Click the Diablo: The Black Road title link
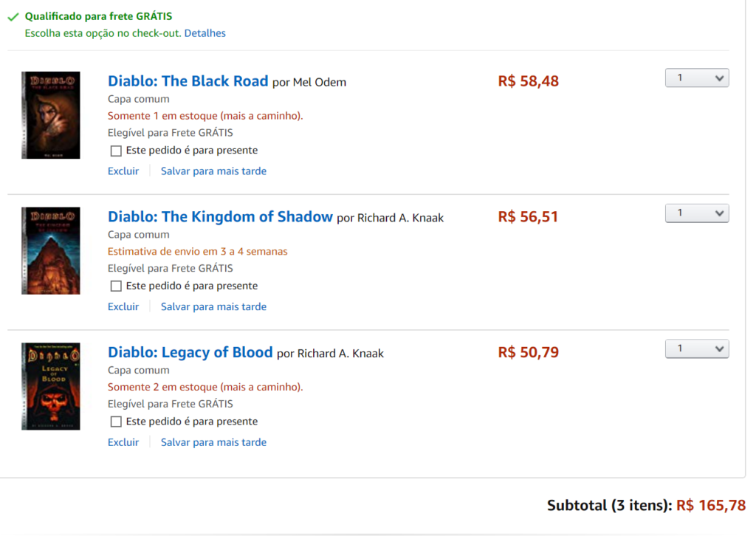Image resolution: width=756 pixels, height=536 pixels. click(x=188, y=81)
